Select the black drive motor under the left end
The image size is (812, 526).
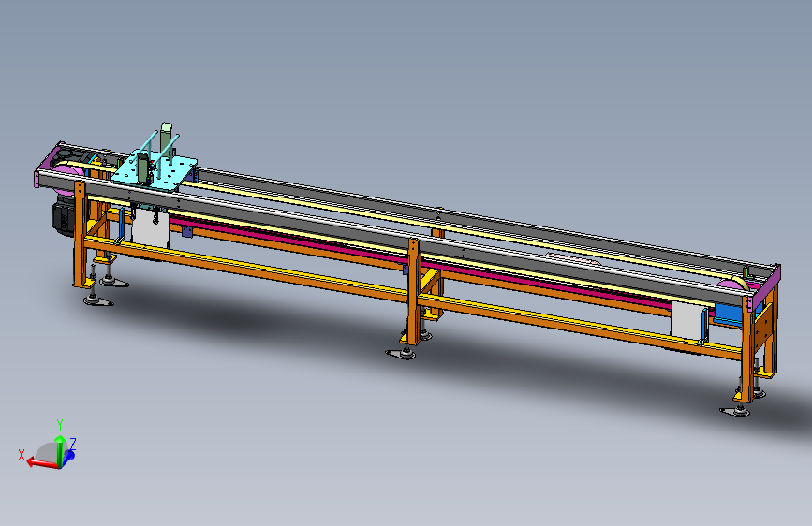pos(62,217)
